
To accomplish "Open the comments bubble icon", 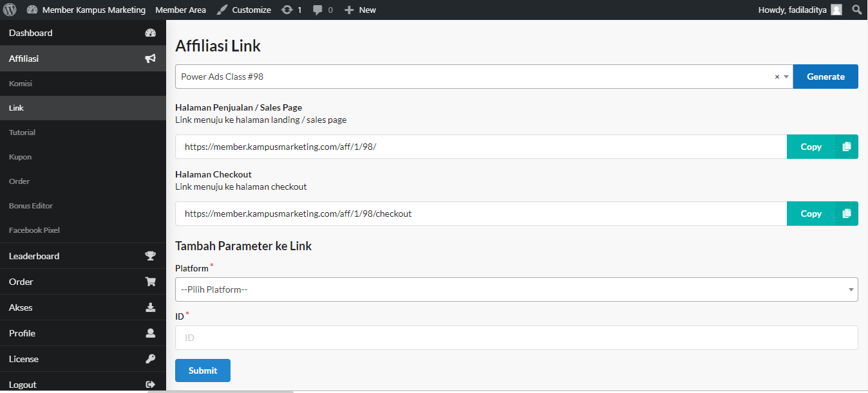I will coord(318,10).
